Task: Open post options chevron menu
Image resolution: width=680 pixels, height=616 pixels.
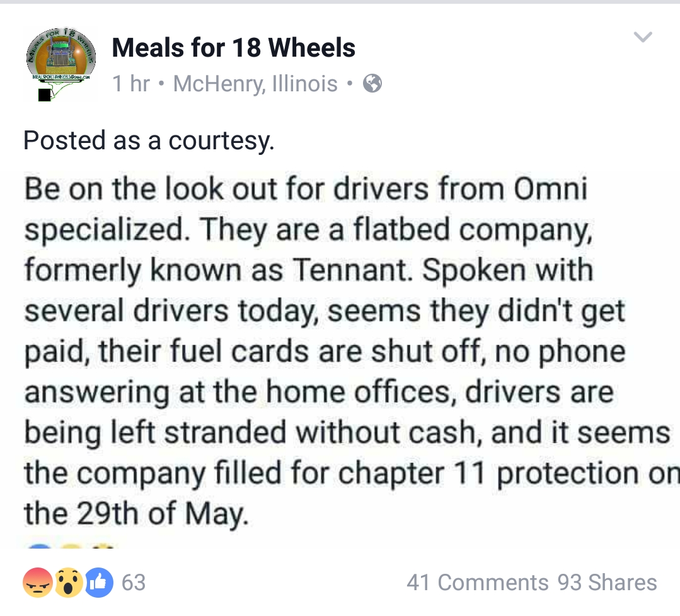Action: tap(642, 38)
